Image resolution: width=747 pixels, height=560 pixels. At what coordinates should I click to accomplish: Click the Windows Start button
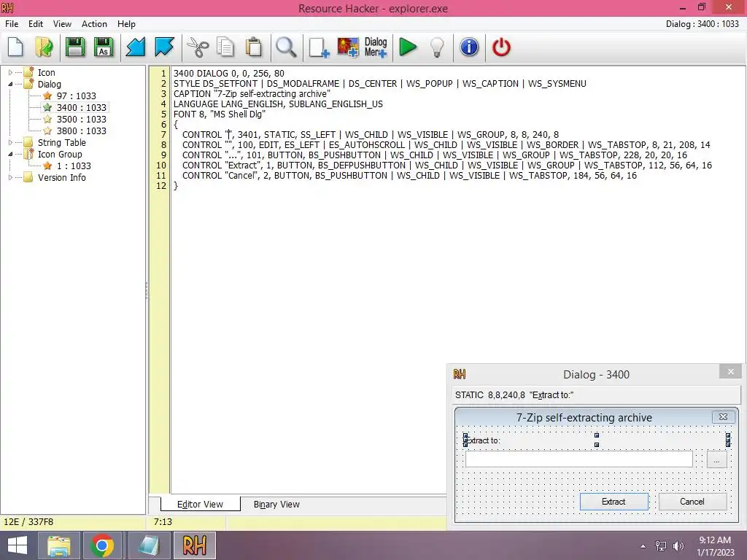[x=18, y=545]
